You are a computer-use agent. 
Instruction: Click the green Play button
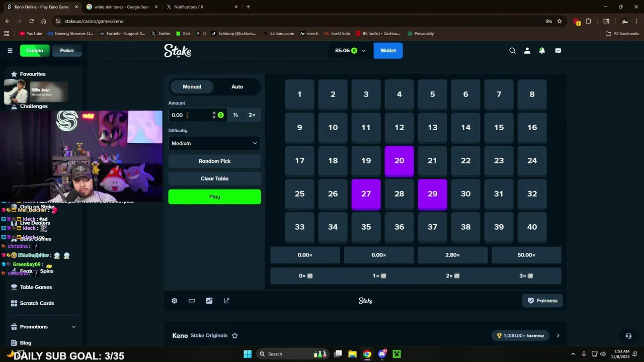214,197
